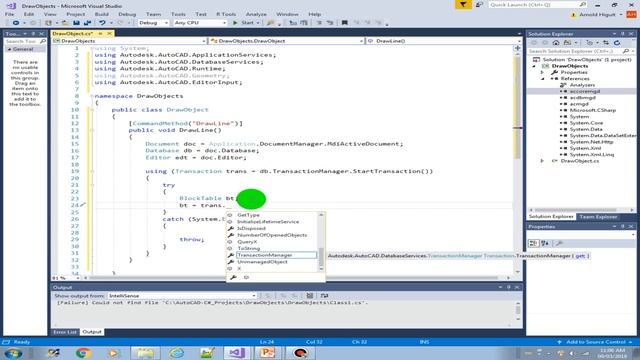Viewport: 640px width, 360px height.
Task: Click the Properties panel Categorized icon
Action: click(x=533, y=243)
